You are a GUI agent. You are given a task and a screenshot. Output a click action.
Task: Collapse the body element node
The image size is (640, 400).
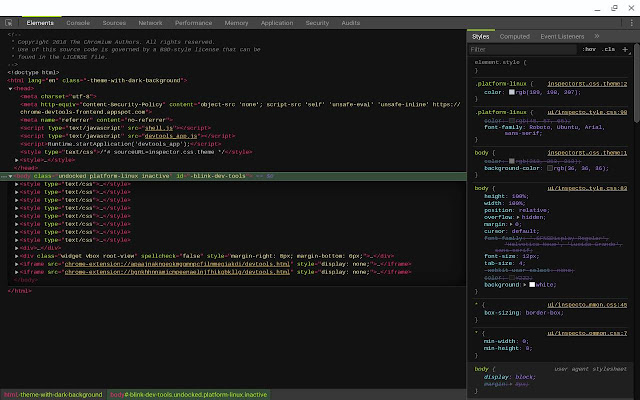(x=11, y=175)
